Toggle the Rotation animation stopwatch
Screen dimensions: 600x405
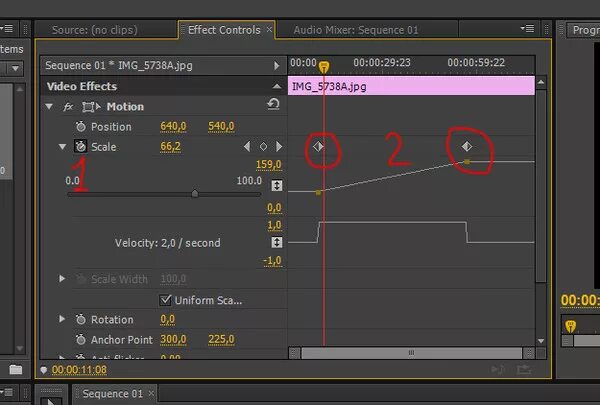point(80,319)
